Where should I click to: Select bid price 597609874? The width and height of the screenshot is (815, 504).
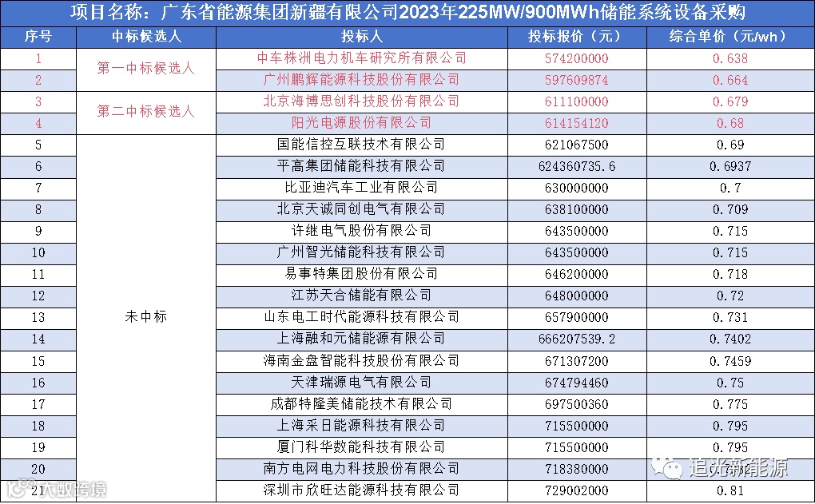point(577,80)
